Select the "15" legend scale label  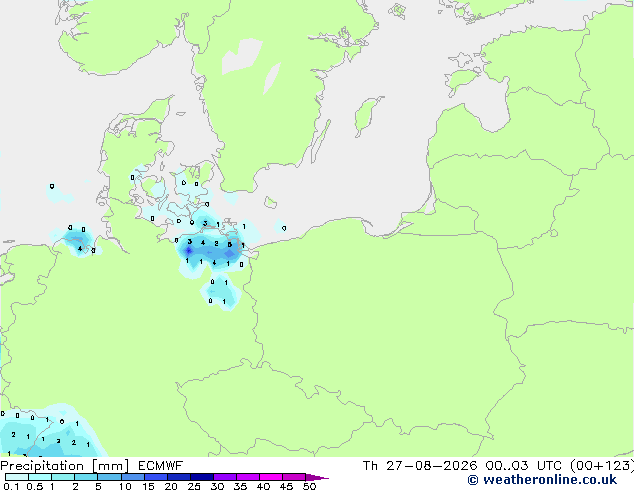point(148,486)
